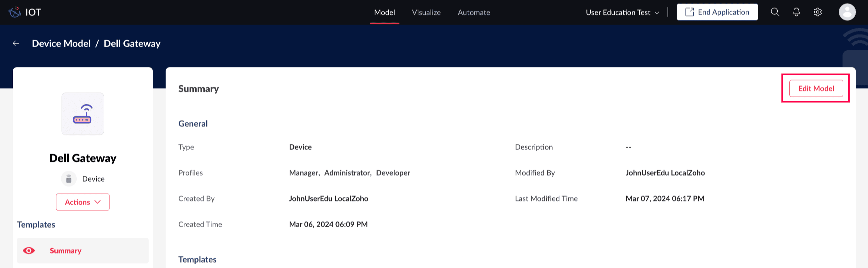Screen dimensions: 868x268
Task: Open notifications bell icon
Action: pos(796,12)
